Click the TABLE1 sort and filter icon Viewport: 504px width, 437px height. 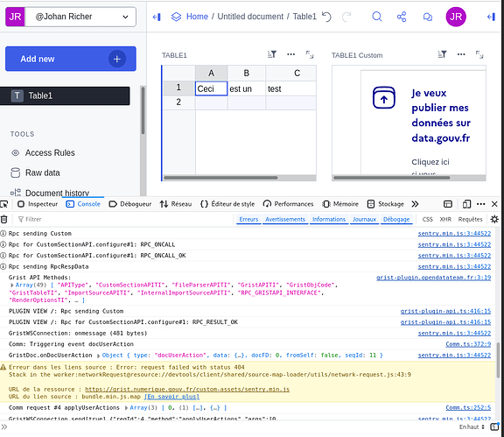point(272,54)
